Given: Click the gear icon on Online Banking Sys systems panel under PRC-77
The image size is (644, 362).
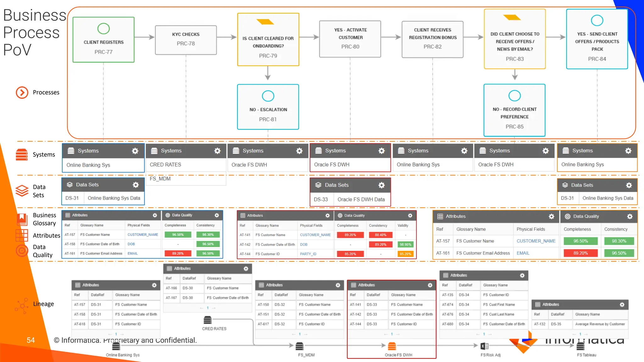Looking at the screenshot, I should pos(135,151).
